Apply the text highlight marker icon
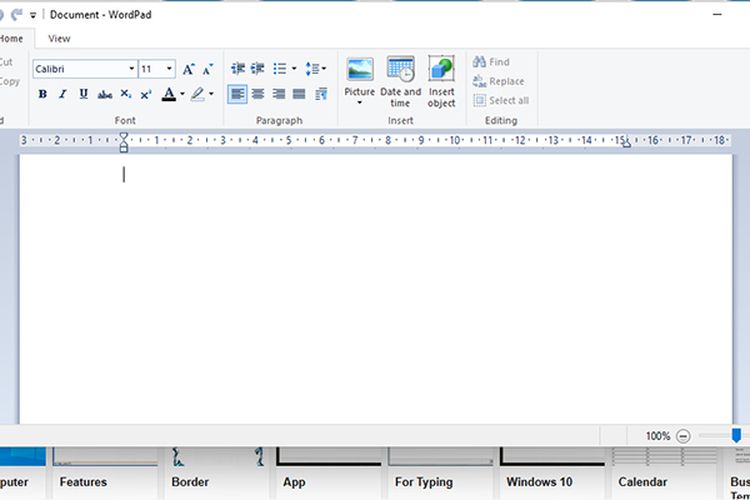This screenshot has width=750, height=500. 198,94
